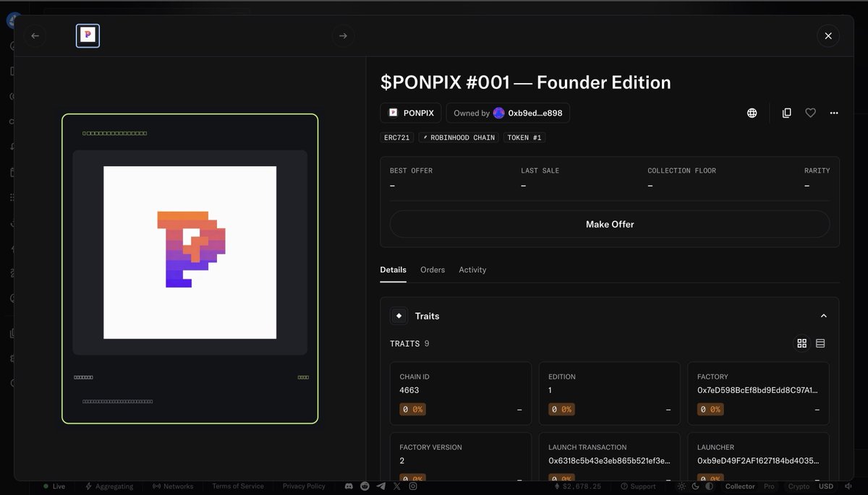Switch to light theme sun icon

point(681,486)
